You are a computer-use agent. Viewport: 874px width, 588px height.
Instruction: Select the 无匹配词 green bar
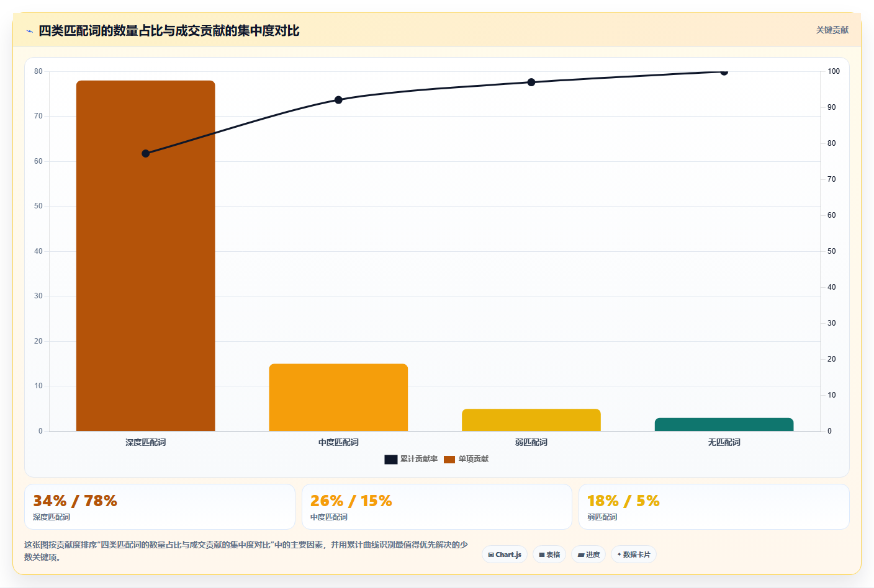[724, 424]
